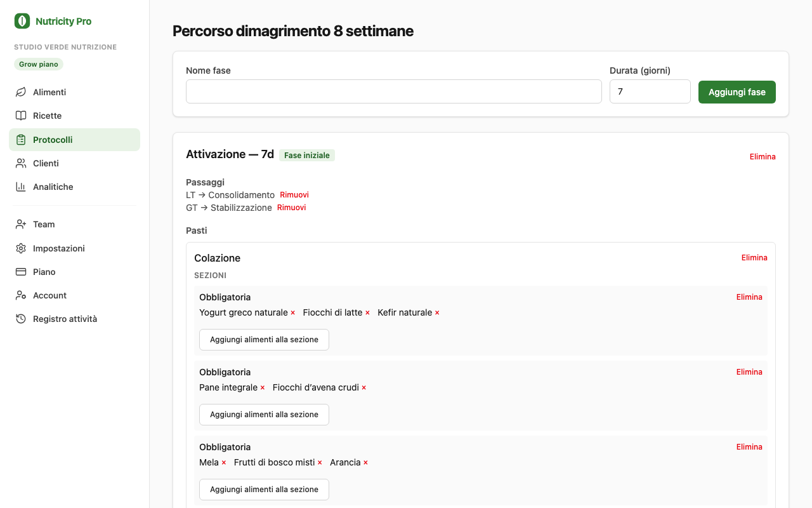Click the Kefir naturale food label
The image size is (812, 508).
[405, 312]
